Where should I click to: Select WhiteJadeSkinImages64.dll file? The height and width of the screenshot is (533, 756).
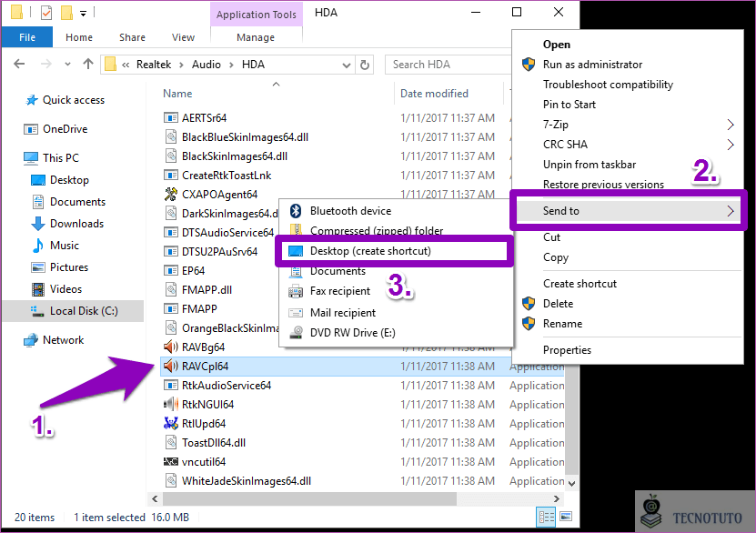pyautogui.click(x=247, y=481)
